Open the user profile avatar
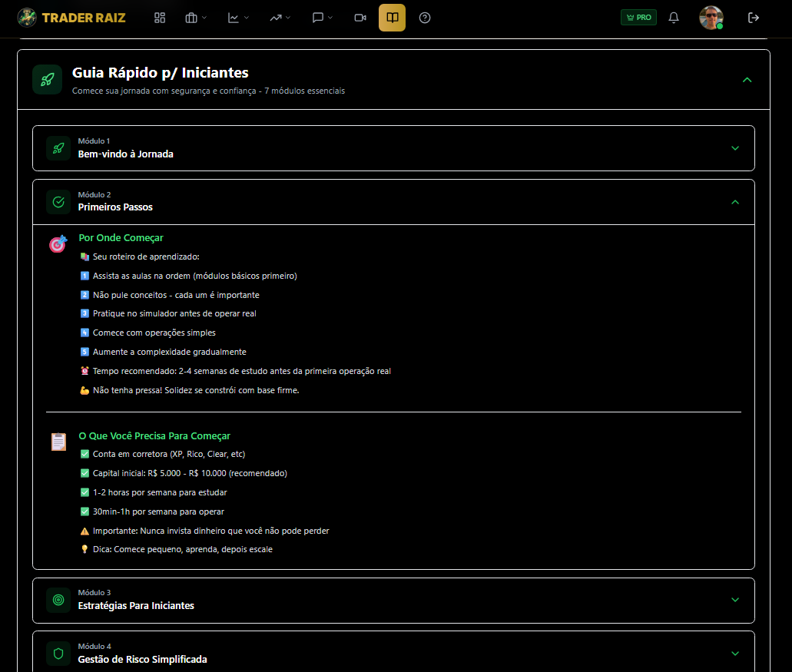Viewport: 792px width, 672px height. [x=711, y=18]
